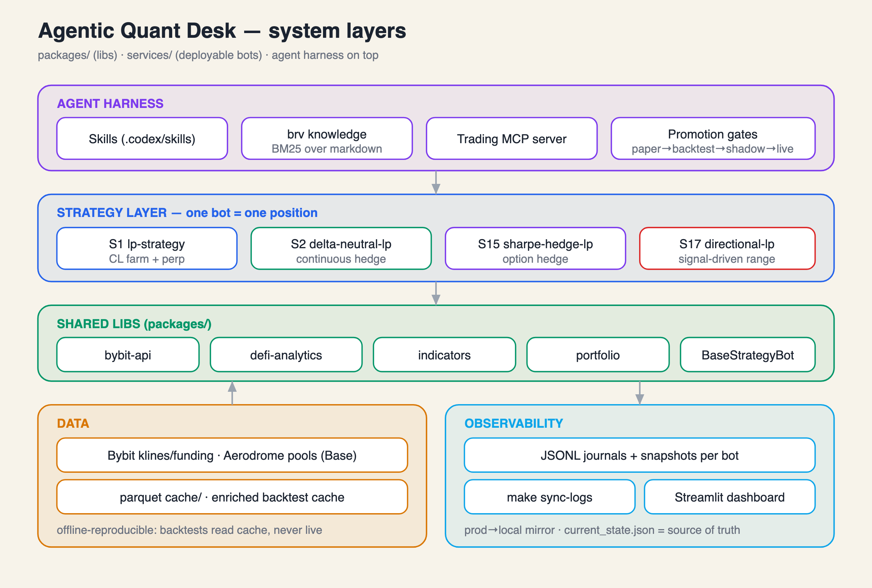Click the STRATEGY LAYER heading text
872x588 pixels.
click(x=187, y=213)
